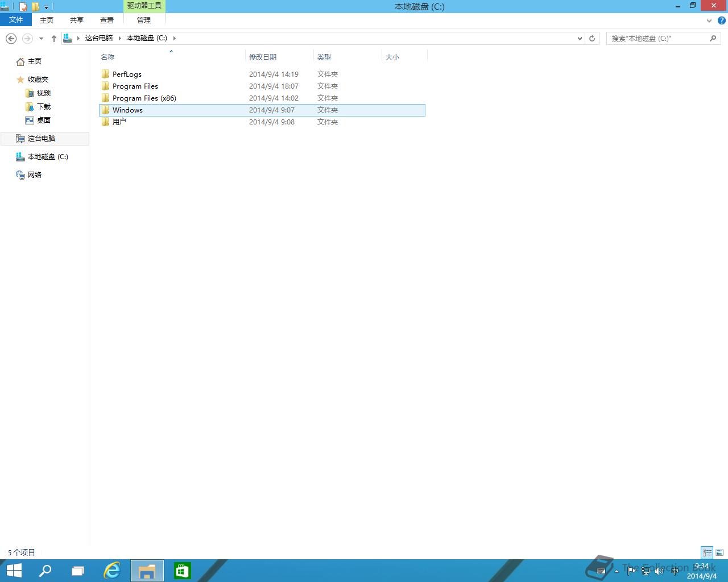Sort by the 大小 column header
This screenshot has height=582, width=728.
(x=404, y=57)
